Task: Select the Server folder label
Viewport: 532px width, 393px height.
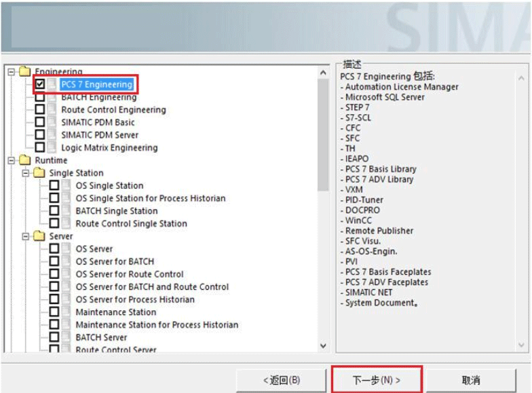Action: click(x=61, y=236)
